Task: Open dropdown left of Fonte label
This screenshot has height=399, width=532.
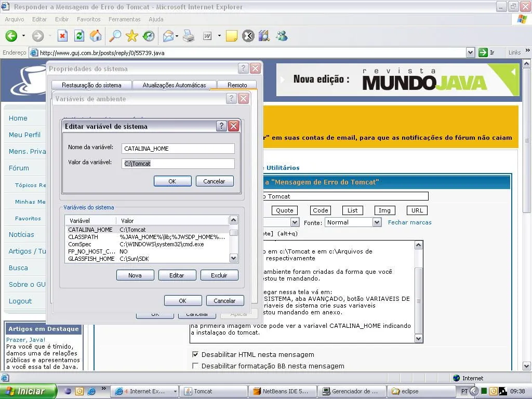Action: [295, 222]
